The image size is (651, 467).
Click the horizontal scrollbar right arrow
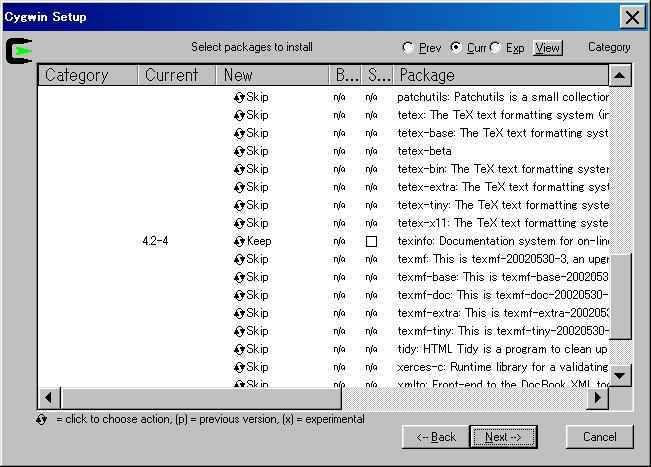(598, 398)
